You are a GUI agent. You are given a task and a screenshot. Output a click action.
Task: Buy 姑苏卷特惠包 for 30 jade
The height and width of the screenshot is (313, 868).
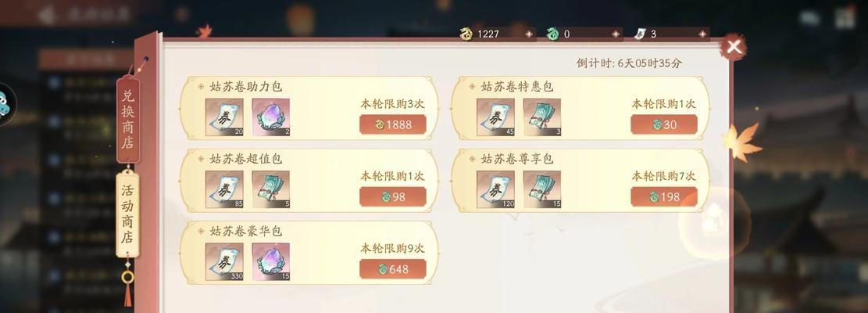[x=664, y=124]
